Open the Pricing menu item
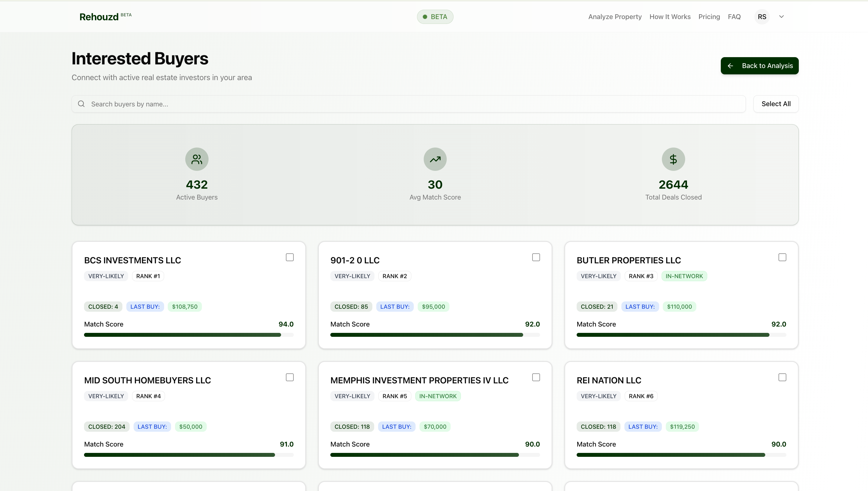Image resolution: width=868 pixels, height=491 pixels. (709, 17)
